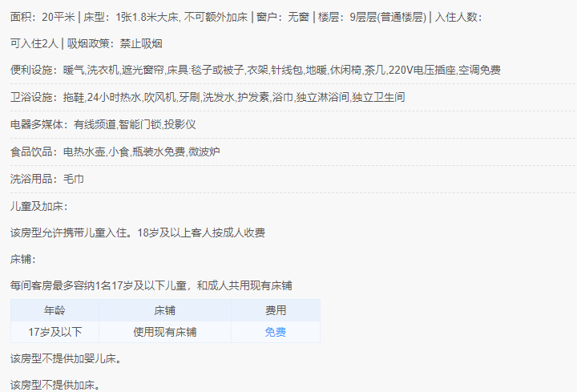Click the 食品饮品 food and drink label
The height and width of the screenshot is (392, 577).
click(31, 152)
